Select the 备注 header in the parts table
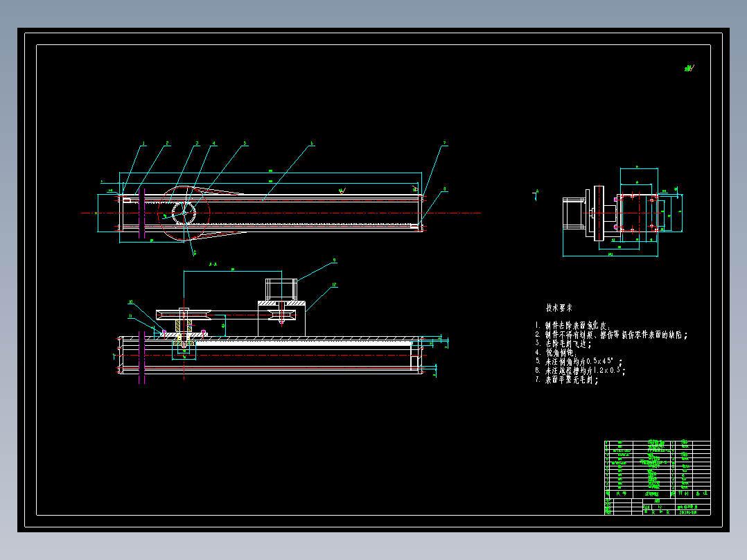Image resolution: width=747 pixels, height=560 pixels. [702, 493]
